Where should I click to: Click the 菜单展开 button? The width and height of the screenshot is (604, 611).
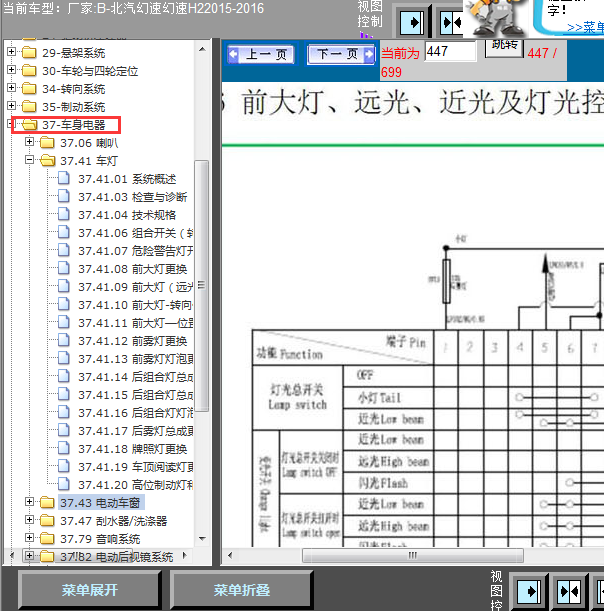pos(90,590)
